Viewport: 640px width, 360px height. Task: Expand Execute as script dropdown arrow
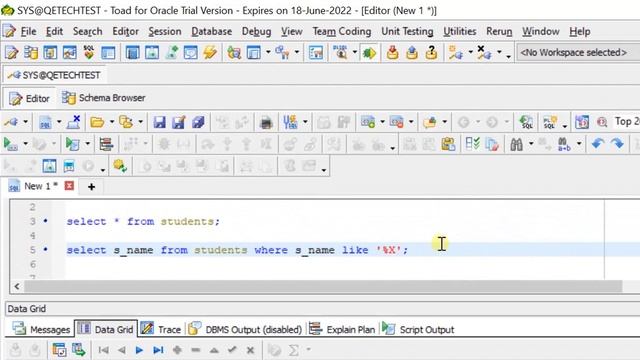coord(87,143)
